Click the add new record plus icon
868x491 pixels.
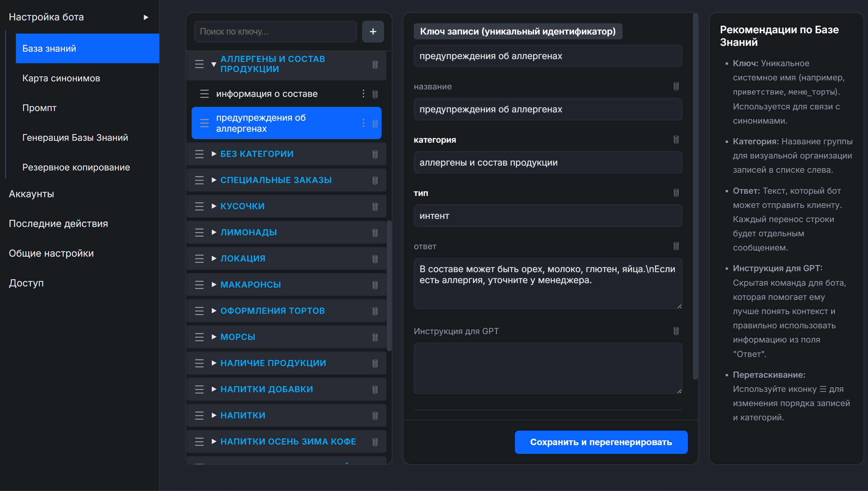tap(373, 31)
